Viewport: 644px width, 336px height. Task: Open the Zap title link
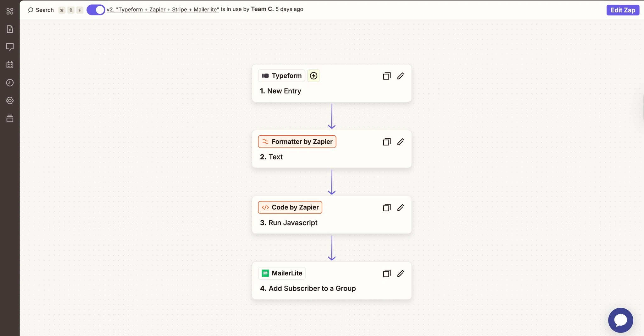click(x=163, y=9)
